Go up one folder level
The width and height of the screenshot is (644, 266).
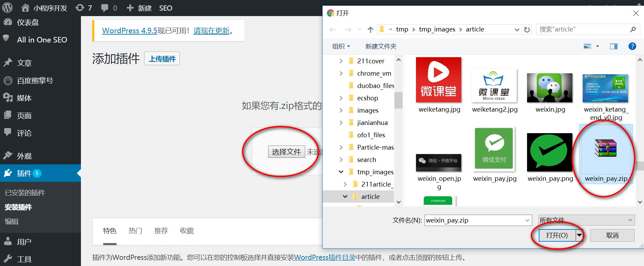tap(370, 29)
